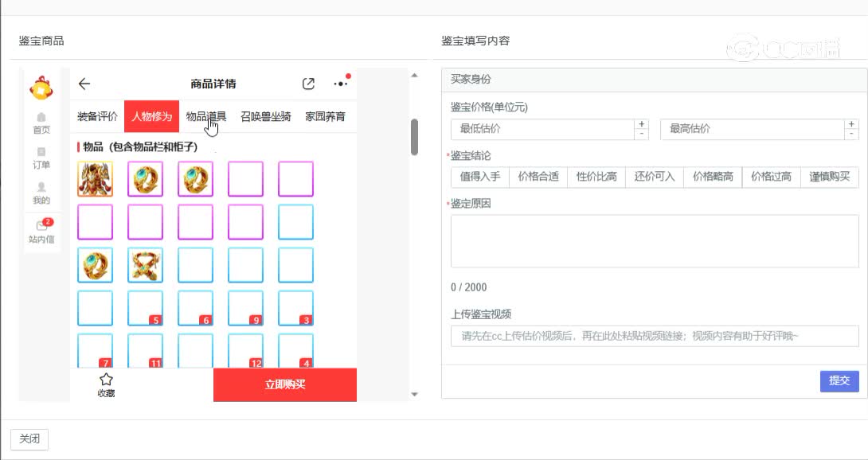Click the golden bell app logo
This screenshot has height=460, width=868.
tap(41, 88)
